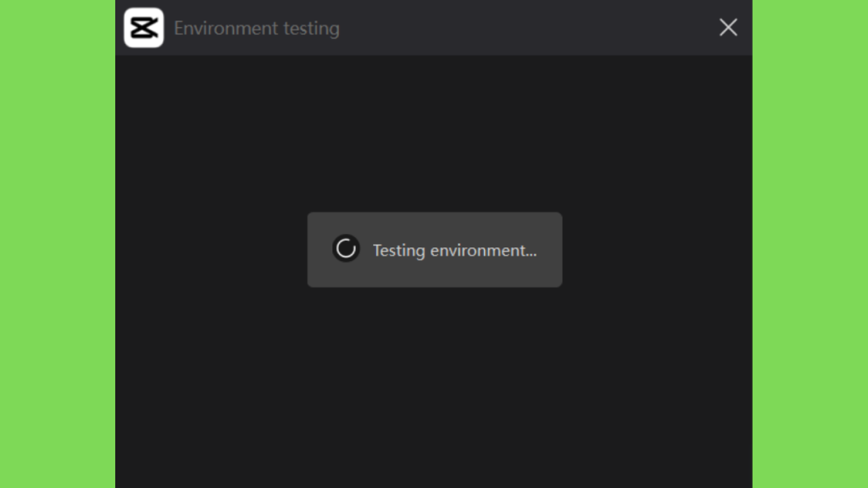Click the word 'testing' in the title bar
Viewport: 868px width, 488px height.
pyautogui.click(x=312, y=29)
